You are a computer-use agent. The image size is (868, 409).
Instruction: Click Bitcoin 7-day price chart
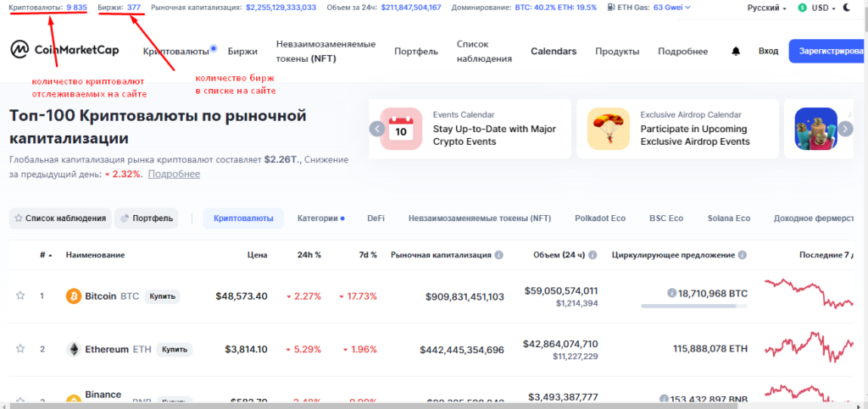coord(810,294)
